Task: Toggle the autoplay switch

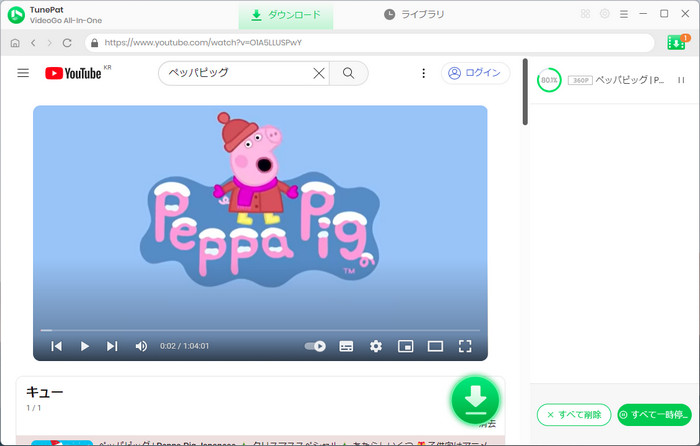Action: pos(315,346)
